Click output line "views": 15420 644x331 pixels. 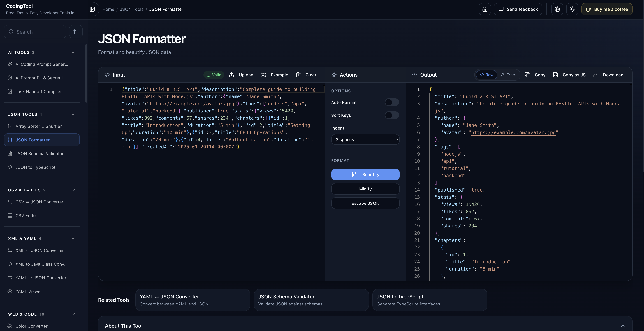(461, 204)
